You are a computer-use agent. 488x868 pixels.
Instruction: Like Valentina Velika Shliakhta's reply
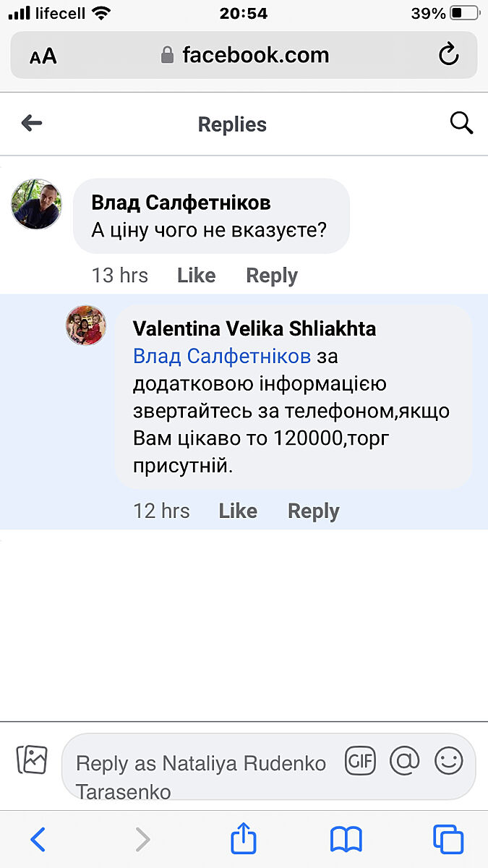click(x=238, y=511)
